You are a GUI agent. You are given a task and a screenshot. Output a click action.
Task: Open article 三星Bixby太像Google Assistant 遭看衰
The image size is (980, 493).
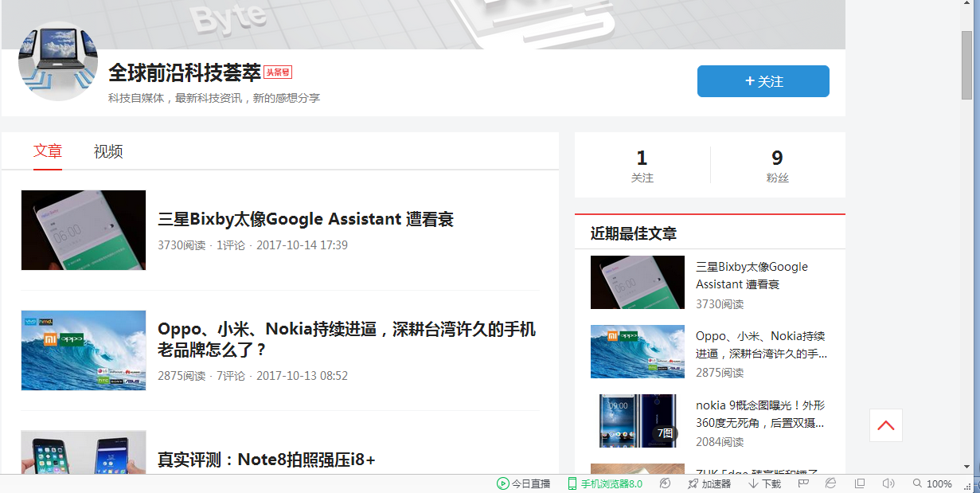pos(306,220)
